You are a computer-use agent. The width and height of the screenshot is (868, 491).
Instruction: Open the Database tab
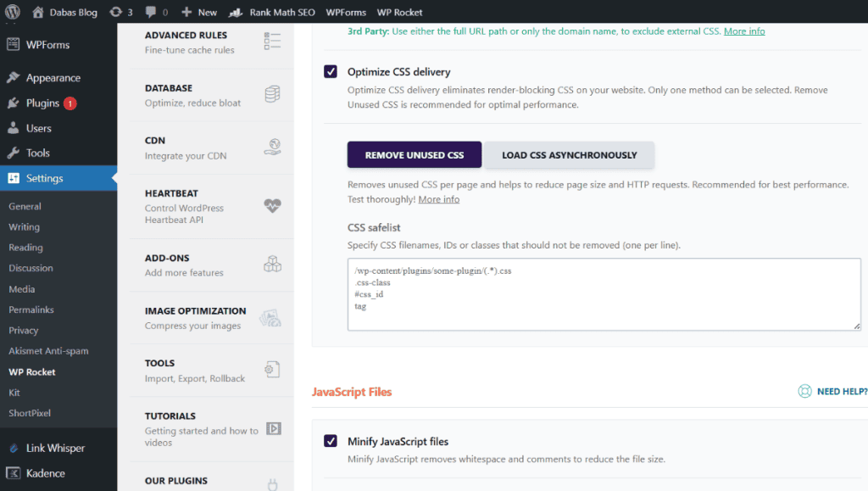(x=211, y=95)
